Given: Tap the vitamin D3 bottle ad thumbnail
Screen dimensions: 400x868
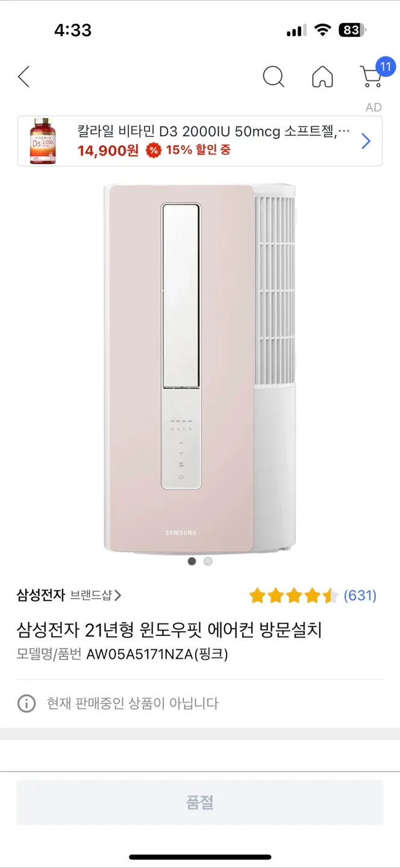Looking at the screenshot, I should pyautogui.click(x=43, y=141).
